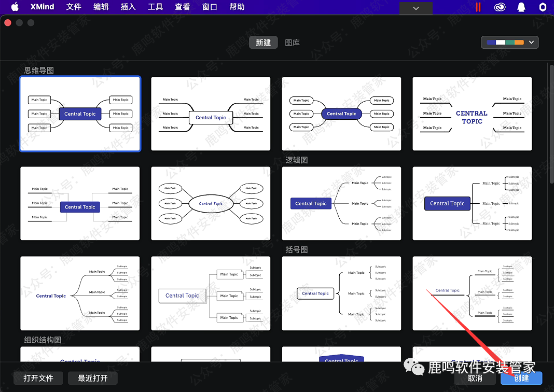
Task: Click the 创建 button
Action: [x=521, y=378]
